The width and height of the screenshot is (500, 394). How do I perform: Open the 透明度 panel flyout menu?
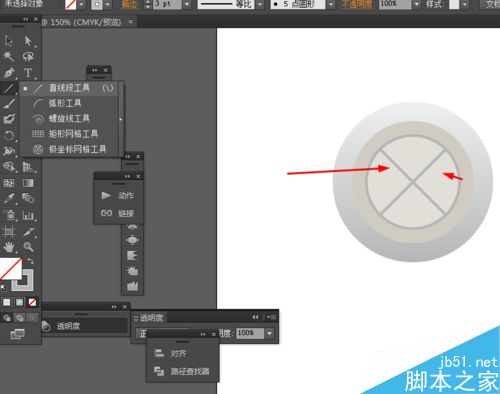(272, 317)
